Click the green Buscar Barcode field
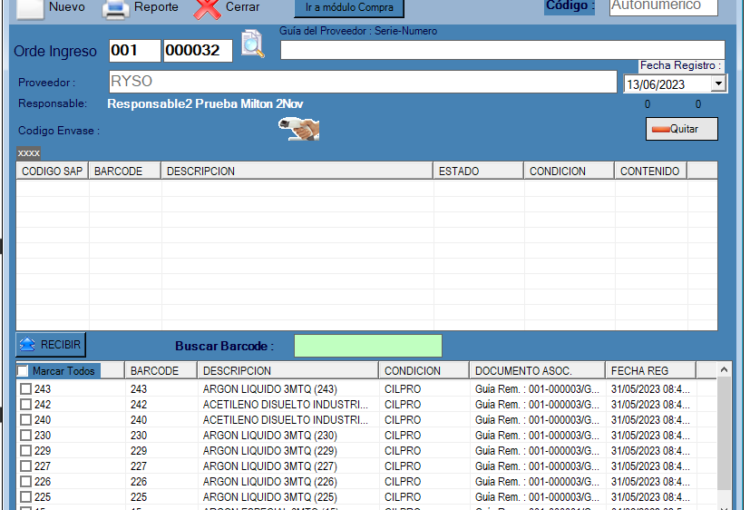750x510 pixels. tap(368, 346)
